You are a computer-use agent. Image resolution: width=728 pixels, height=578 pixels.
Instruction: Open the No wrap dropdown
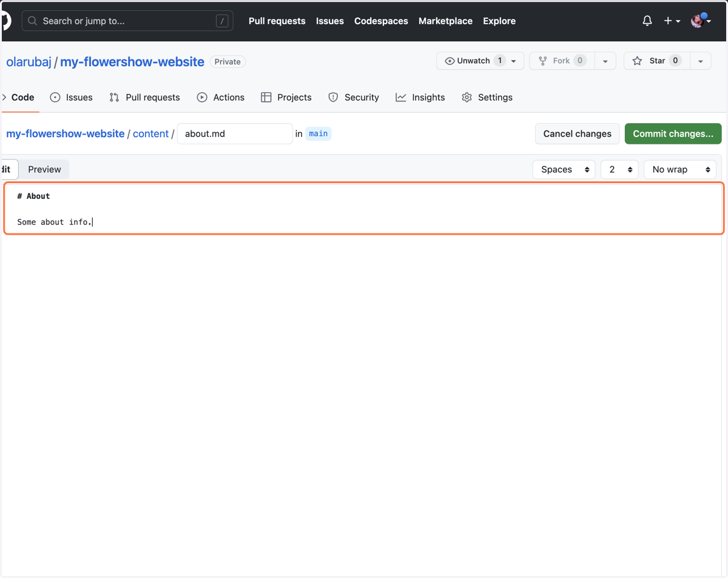point(680,169)
